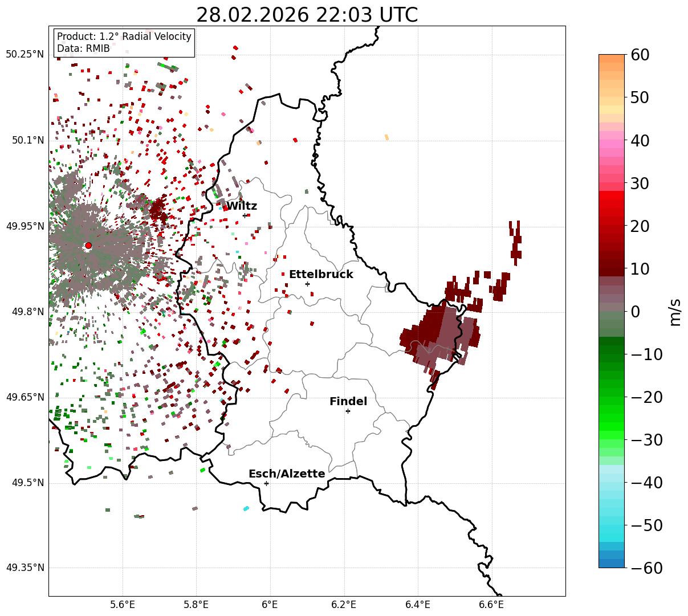Click the 5.8°E longitude label
The width and height of the screenshot is (688, 616).
point(196,605)
